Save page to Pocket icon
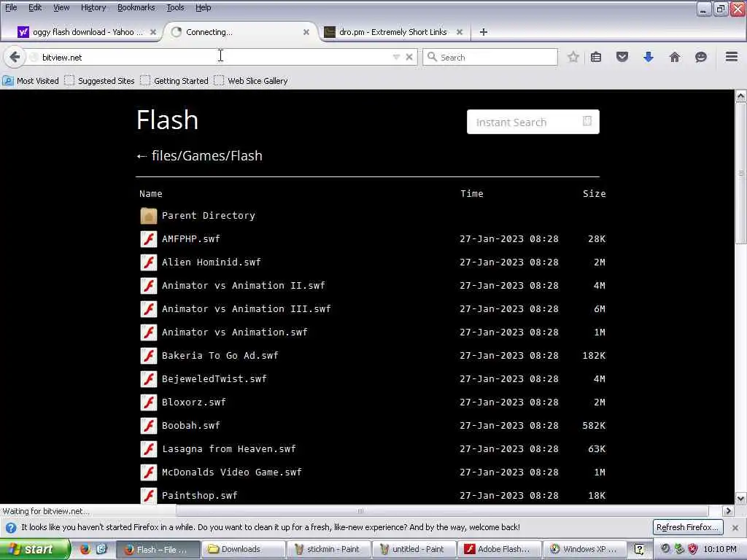Image resolution: width=747 pixels, height=560 pixels. point(622,57)
